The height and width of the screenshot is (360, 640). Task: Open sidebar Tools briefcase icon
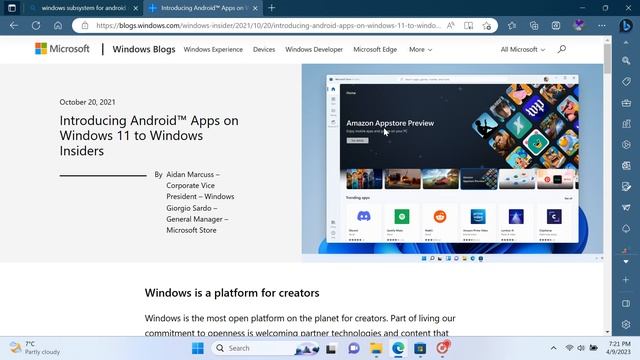pos(626,102)
